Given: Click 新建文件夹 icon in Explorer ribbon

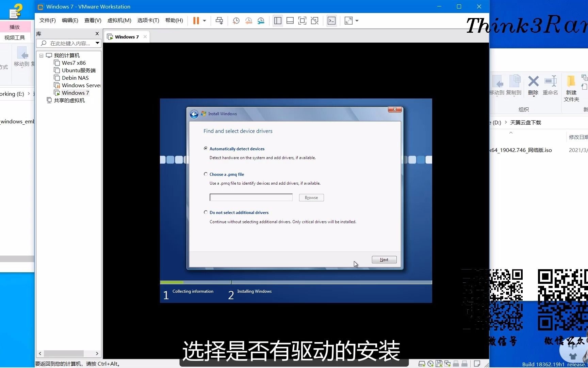Looking at the screenshot, I should click(571, 89).
